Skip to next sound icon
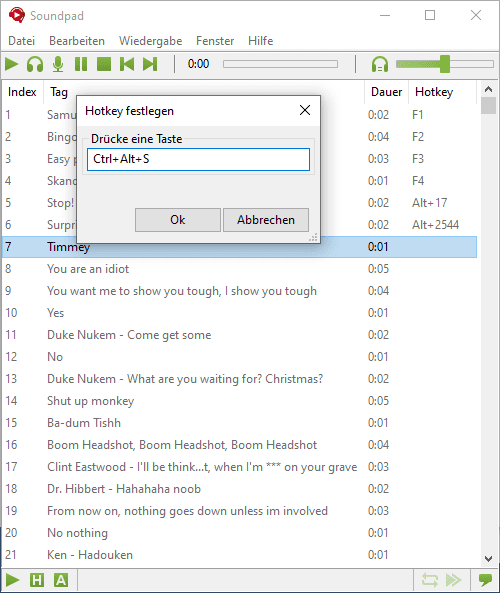Image resolution: width=500 pixels, height=593 pixels. (x=150, y=64)
